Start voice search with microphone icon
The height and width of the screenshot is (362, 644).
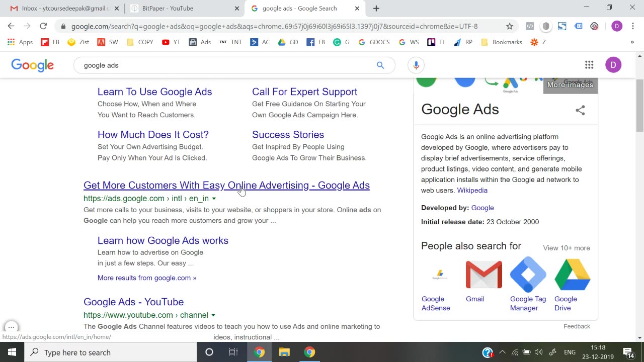[416, 65]
